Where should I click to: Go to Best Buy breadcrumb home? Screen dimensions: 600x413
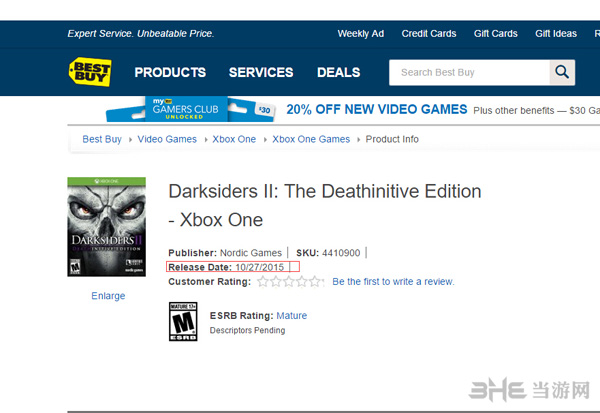point(102,139)
